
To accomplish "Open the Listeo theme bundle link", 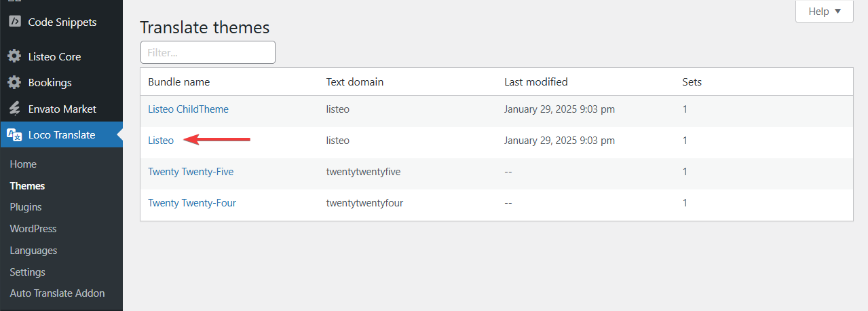I will [x=161, y=141].
